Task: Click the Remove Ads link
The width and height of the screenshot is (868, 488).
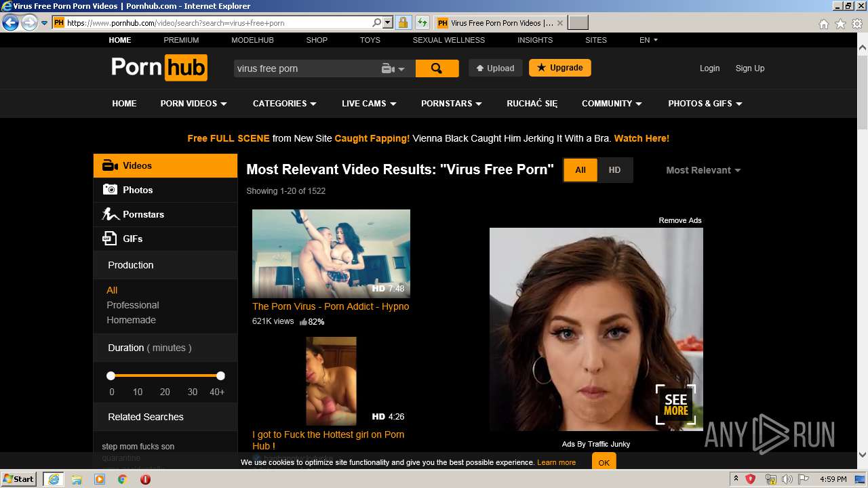Action: [680, 220]
